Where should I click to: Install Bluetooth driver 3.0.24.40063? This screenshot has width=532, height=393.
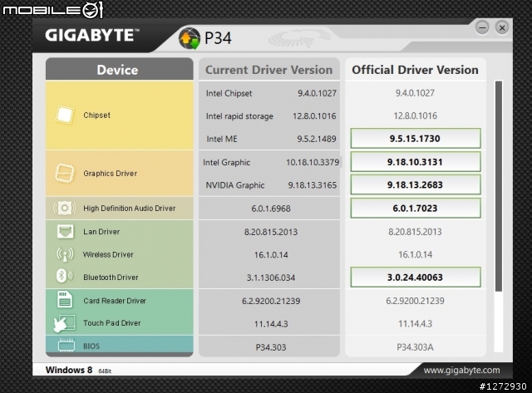point(416,277)
